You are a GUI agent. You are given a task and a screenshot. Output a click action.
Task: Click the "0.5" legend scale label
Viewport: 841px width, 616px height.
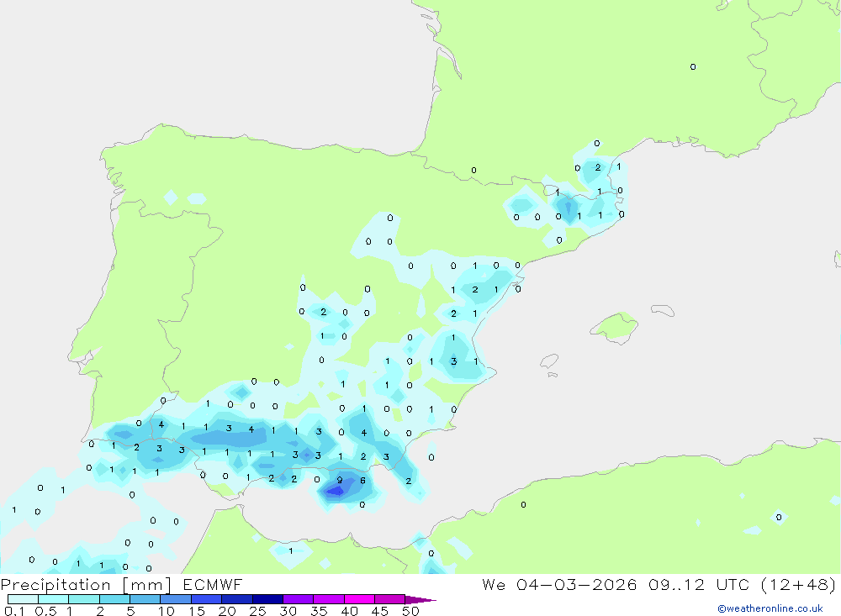(x=45, y=611)
